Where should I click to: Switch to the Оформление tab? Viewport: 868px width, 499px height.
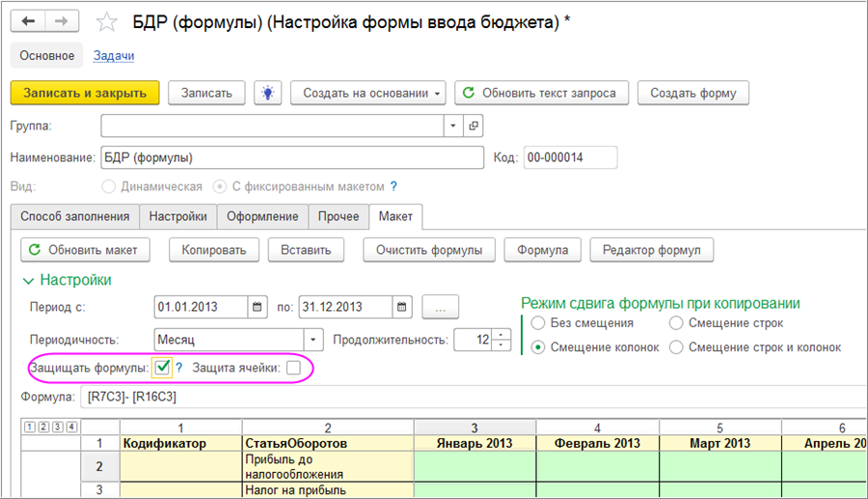(x=262, y=217)
